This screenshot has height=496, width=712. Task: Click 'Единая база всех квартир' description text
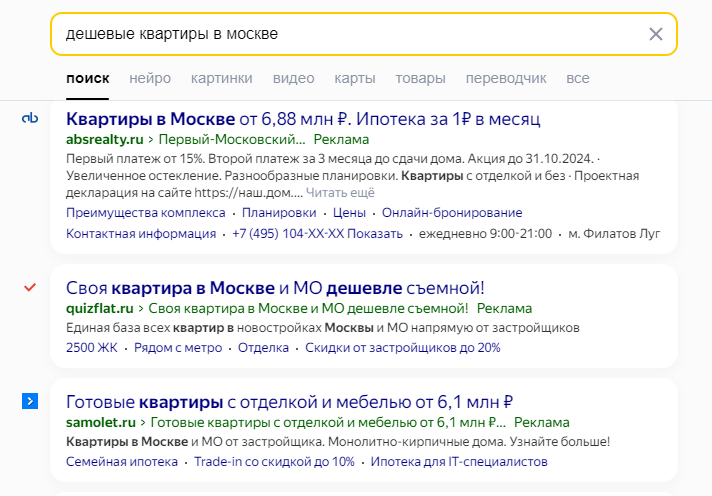(x=322, y=327)
